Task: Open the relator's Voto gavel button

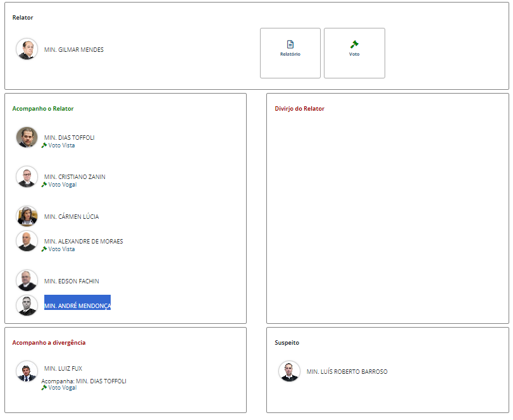Action: tap(354, 53)
